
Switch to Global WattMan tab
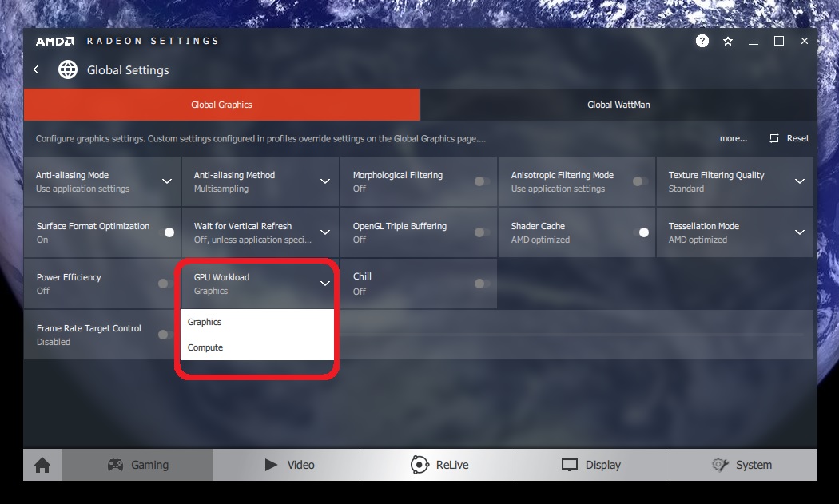tap(618, 105)
